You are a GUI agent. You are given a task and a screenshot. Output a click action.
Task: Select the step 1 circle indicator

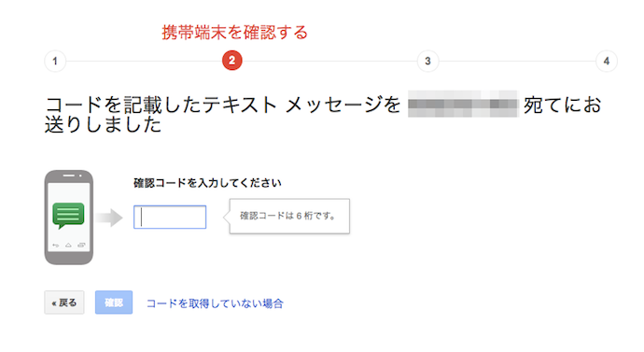tap(55, 62)
